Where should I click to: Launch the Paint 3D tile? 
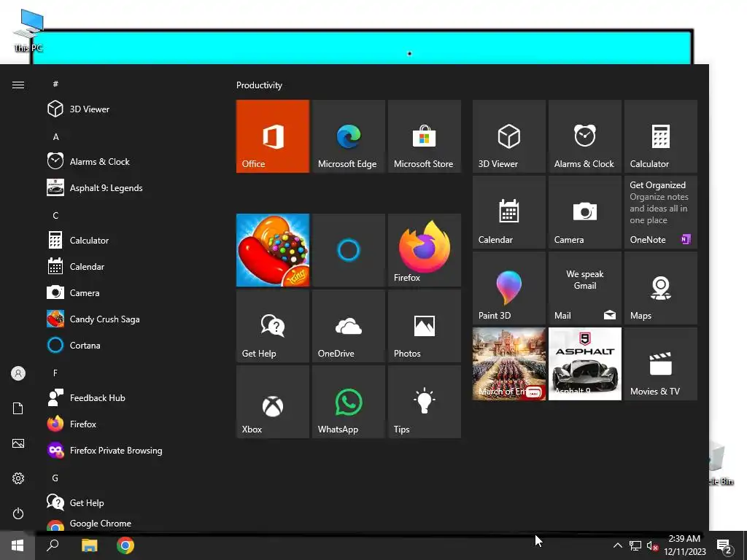click(508, 288)
